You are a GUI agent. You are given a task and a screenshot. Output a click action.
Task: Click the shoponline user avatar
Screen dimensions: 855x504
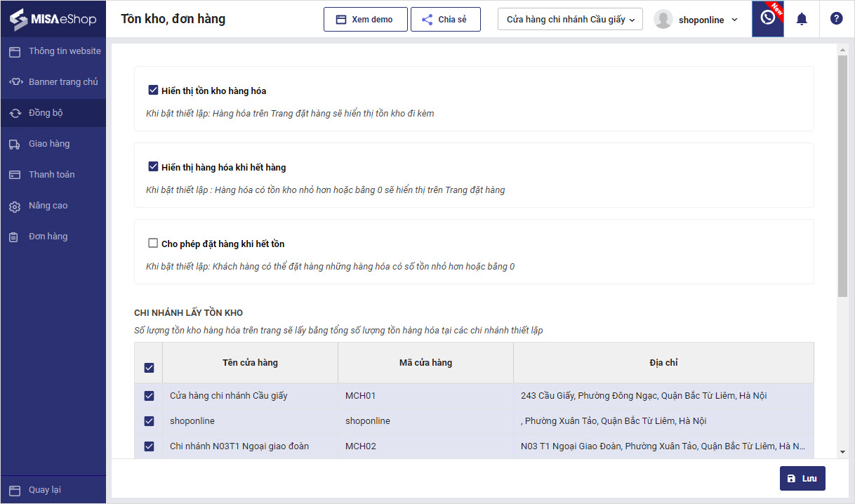(663, 20)
